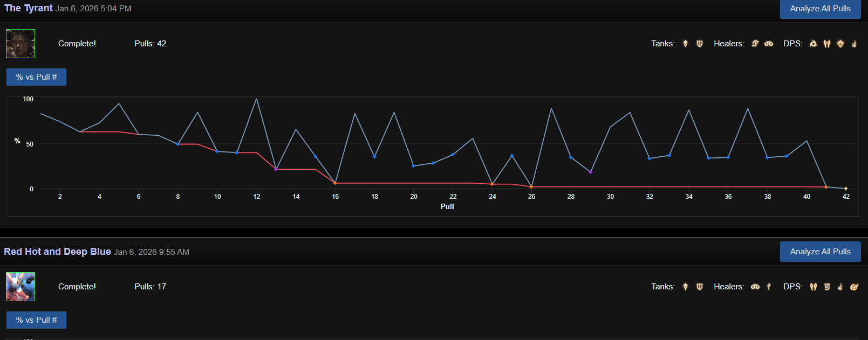Screen dimensions: 868x340
Task: Click the x-axis label '30'
Action: pyautogui.click(x=610, y=197)
